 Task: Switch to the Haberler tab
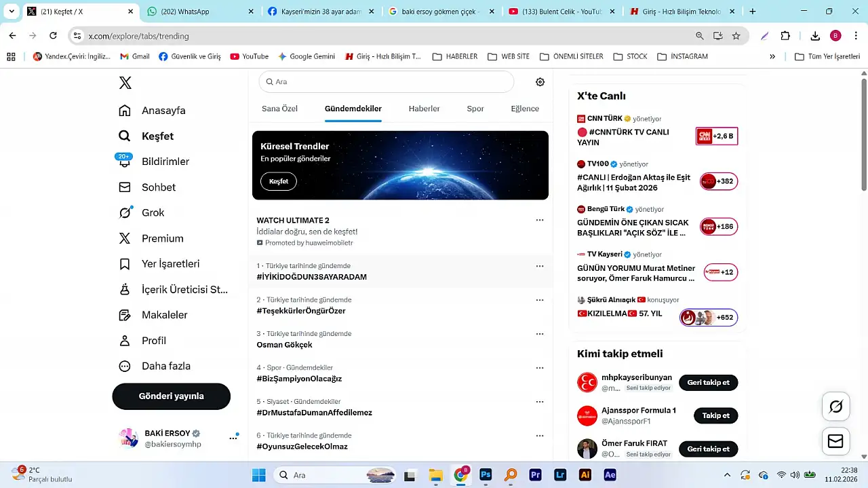click(424, 109)
